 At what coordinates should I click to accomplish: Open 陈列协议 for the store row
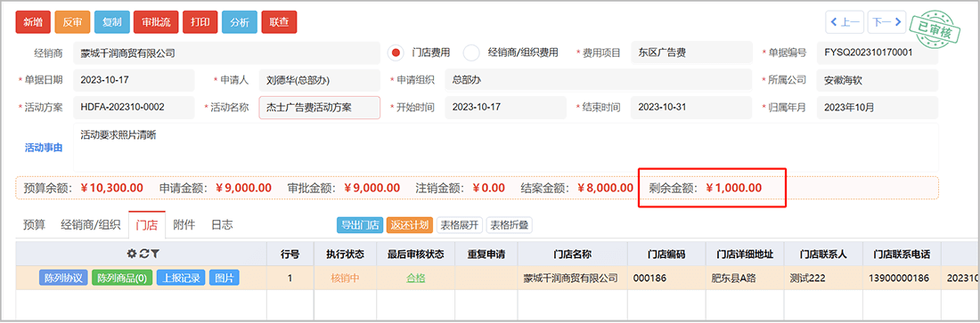(64, 278)
